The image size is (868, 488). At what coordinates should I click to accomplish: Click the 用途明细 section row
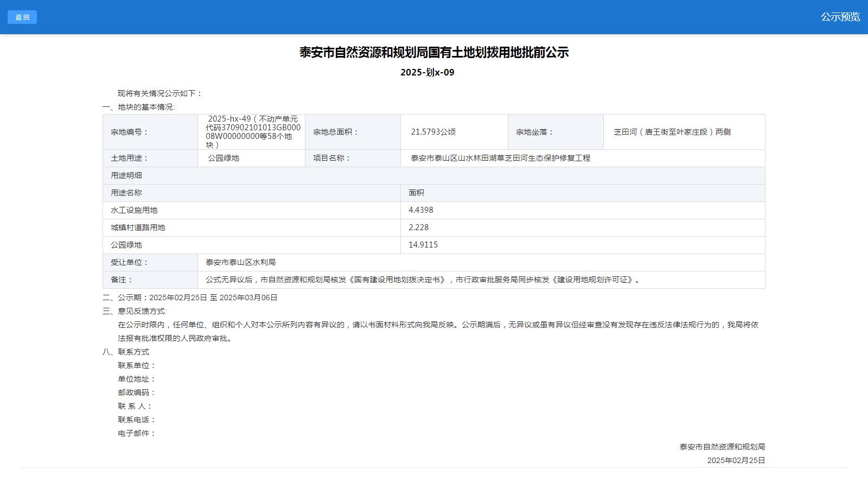pos(434,175)
